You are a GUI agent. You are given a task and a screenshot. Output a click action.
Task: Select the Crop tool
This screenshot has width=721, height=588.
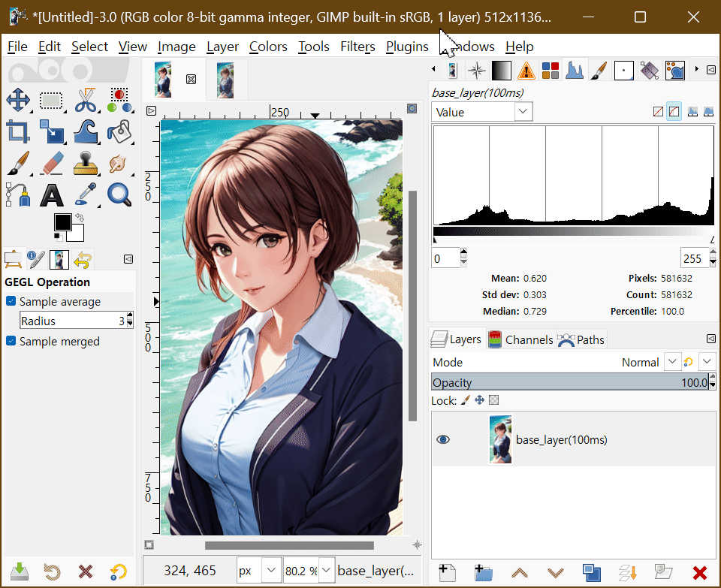click(x=18, y=131)
